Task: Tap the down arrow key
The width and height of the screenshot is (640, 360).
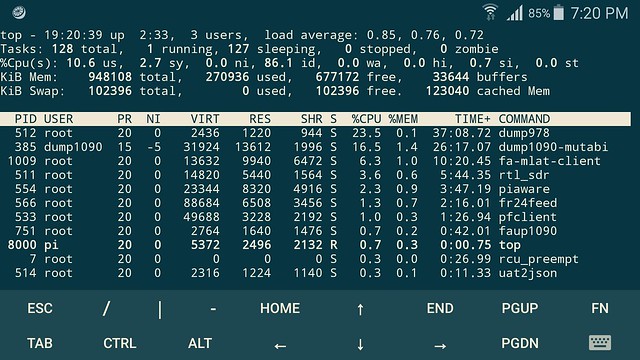Action: (360, 344)
